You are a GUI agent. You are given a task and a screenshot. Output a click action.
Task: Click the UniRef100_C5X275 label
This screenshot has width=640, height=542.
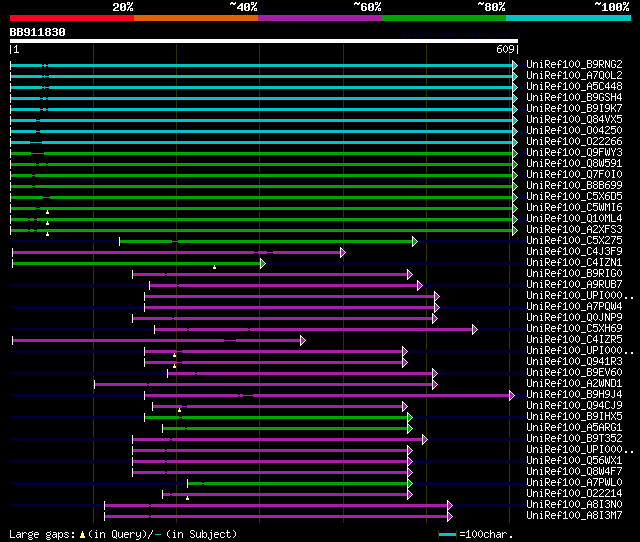[x=574, y=241]
